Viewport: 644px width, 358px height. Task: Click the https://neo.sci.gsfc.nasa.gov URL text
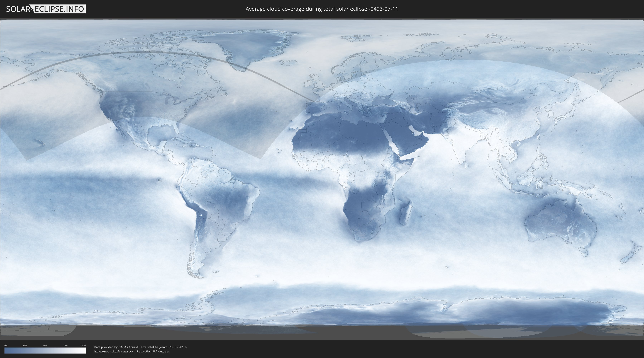[114, 352]
